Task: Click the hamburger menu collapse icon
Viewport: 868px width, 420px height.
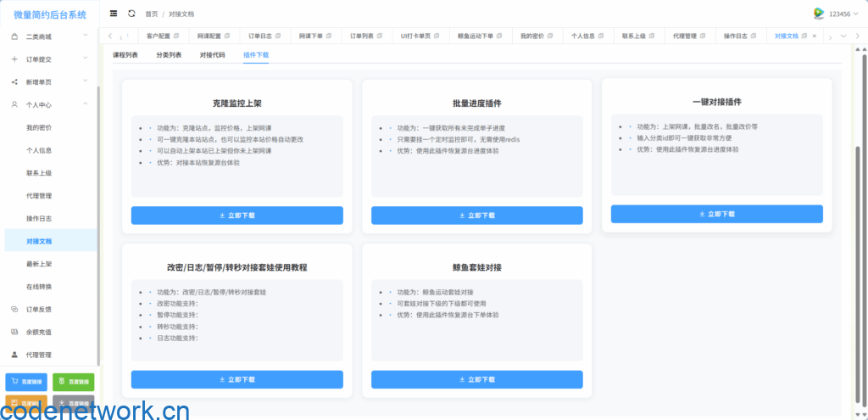Action: point(114,14)
